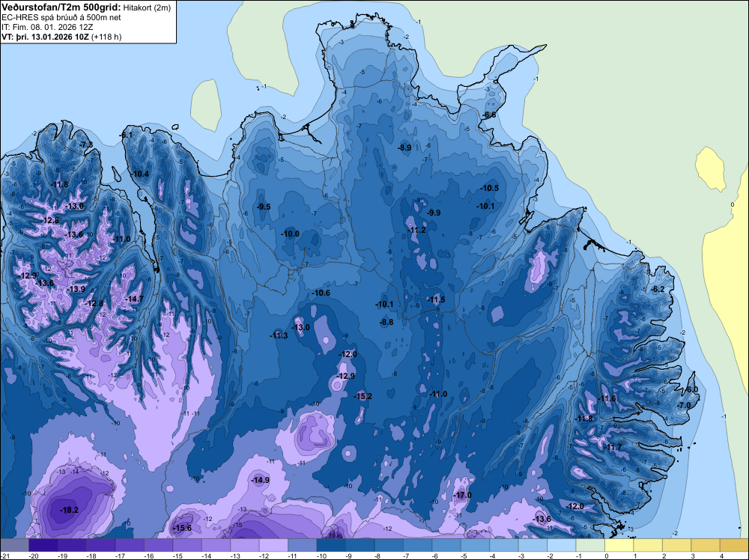
Task: Click the -15.6 temperature value
Action: coord(182,528)
